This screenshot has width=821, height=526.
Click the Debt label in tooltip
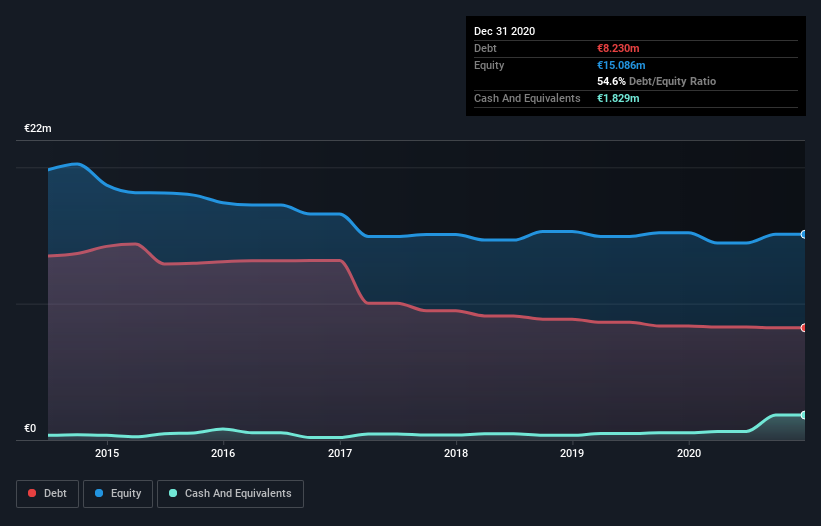click(x=485, y=48)
